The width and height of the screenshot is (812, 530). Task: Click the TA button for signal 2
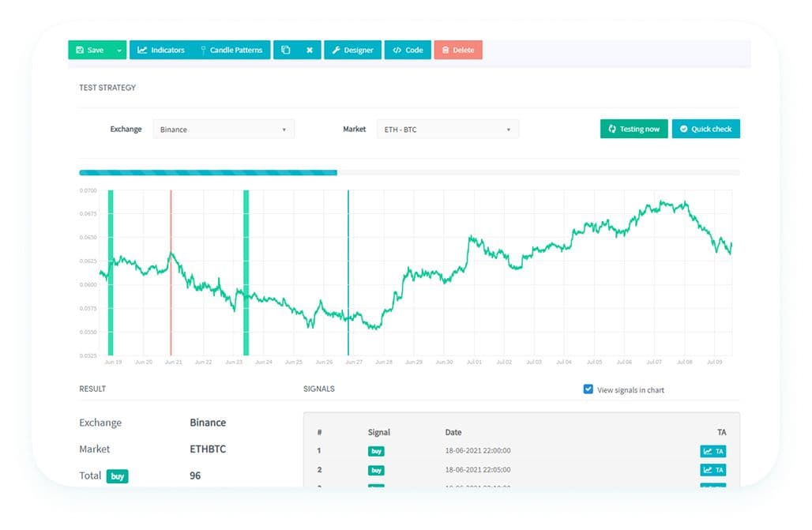tap(713, 469)
